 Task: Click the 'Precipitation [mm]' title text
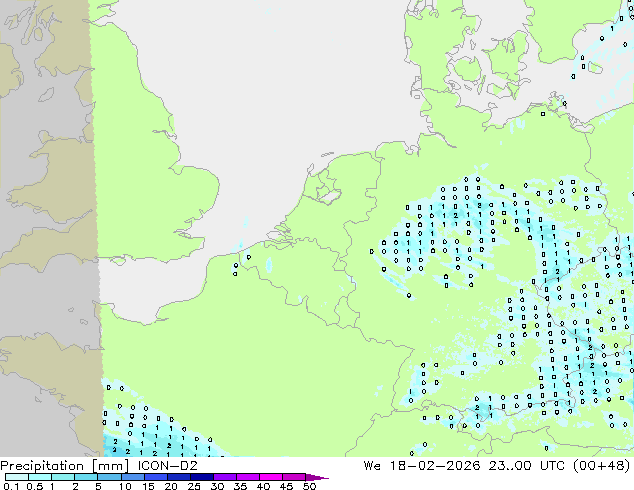pos(65,466)
